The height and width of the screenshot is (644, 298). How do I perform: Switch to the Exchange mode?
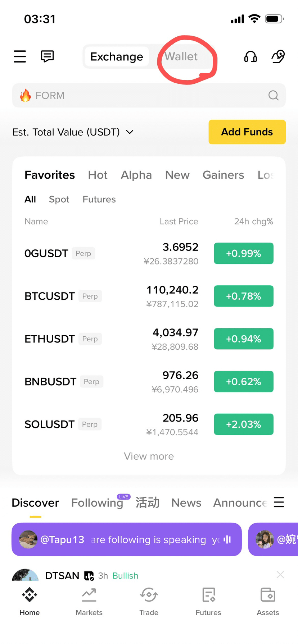pyautogui.click(x=117, y=56)
